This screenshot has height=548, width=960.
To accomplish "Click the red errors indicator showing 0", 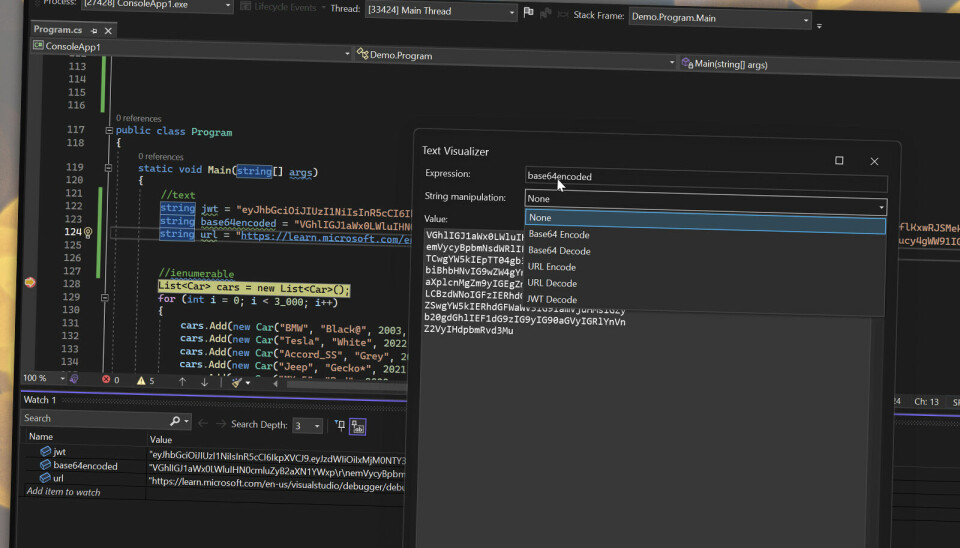I will [111, 380].
